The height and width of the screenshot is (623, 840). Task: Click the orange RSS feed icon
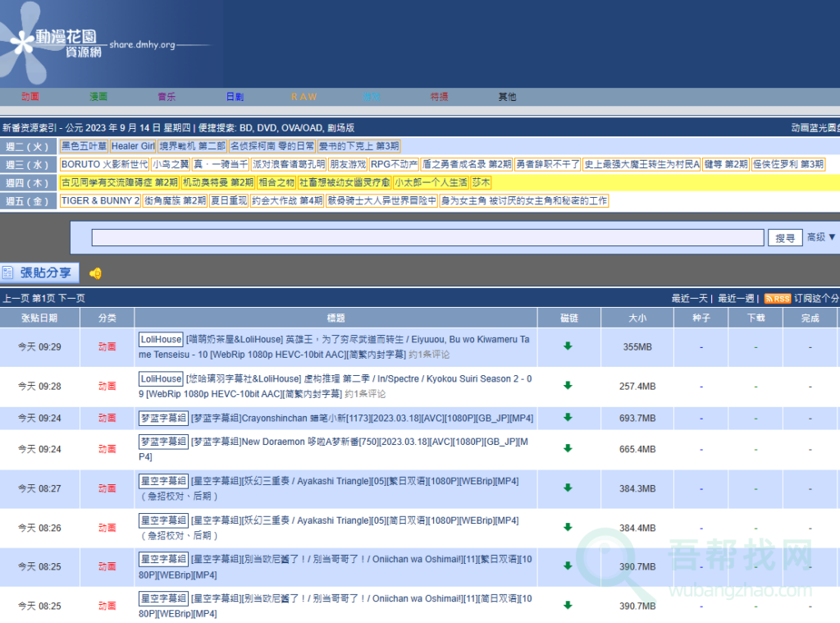[777, 298]
